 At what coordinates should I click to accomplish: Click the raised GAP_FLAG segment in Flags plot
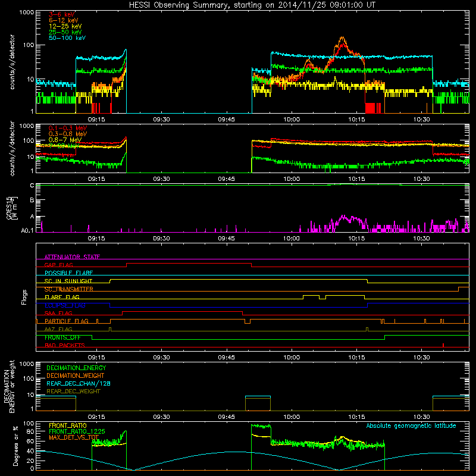tap(189, 264)
